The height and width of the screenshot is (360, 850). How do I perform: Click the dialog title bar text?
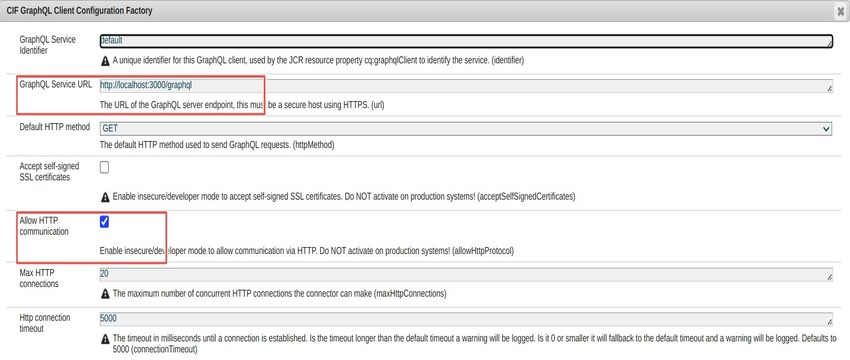79,11
